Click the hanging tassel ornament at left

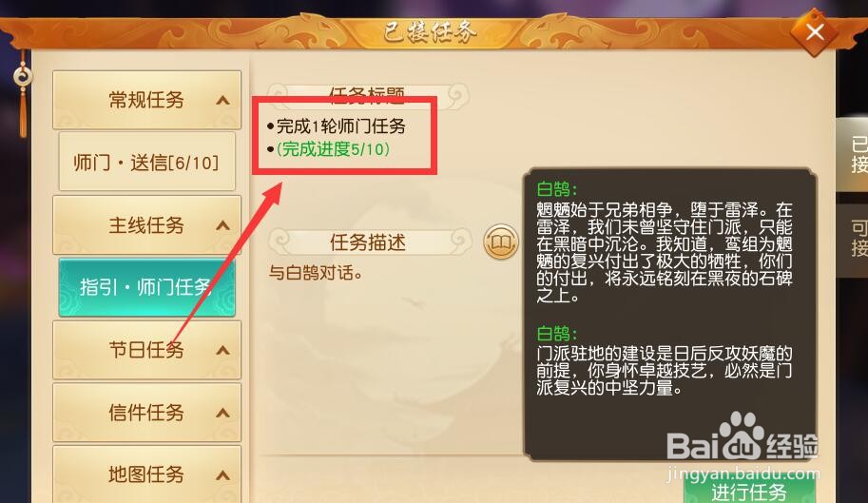point(23,95)
